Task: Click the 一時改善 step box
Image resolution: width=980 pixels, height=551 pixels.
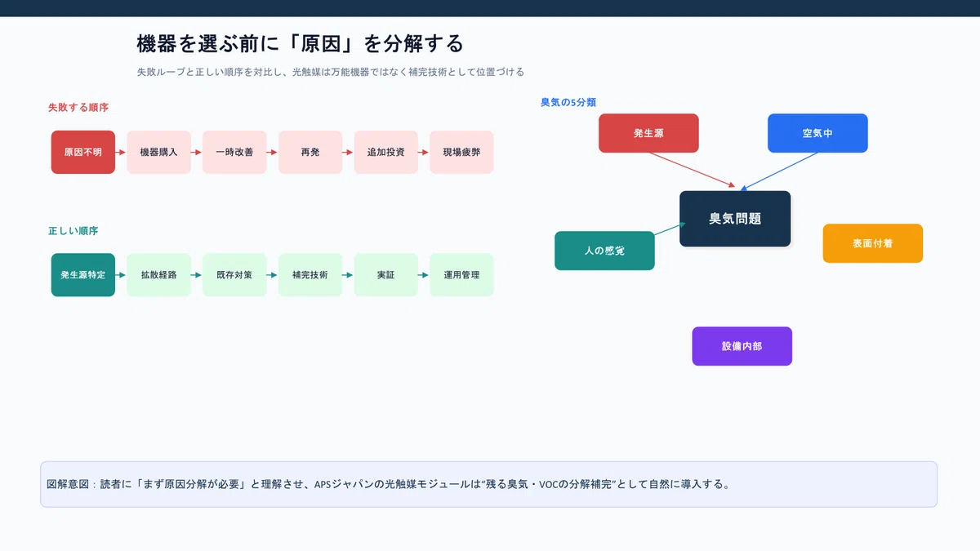Action: [234, 152]
